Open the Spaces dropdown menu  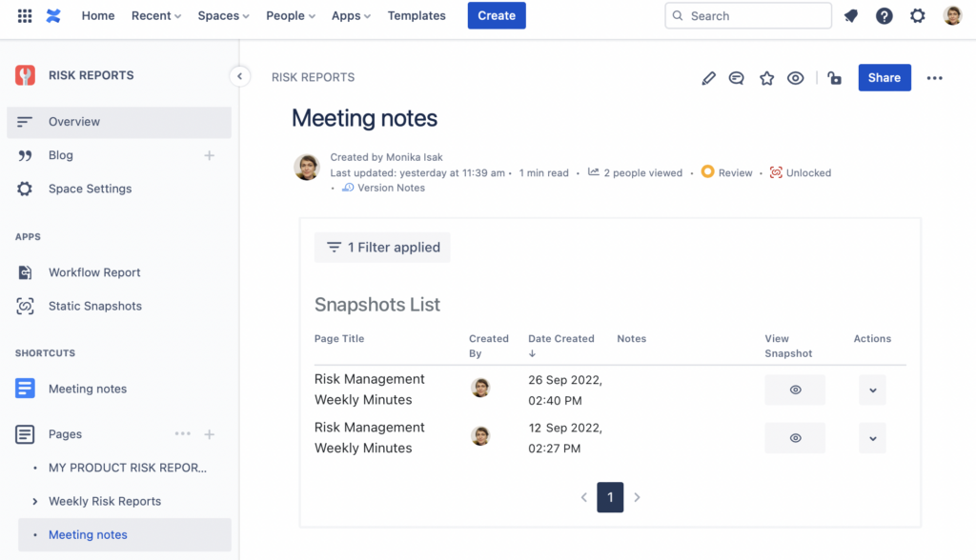click(223, 15)
